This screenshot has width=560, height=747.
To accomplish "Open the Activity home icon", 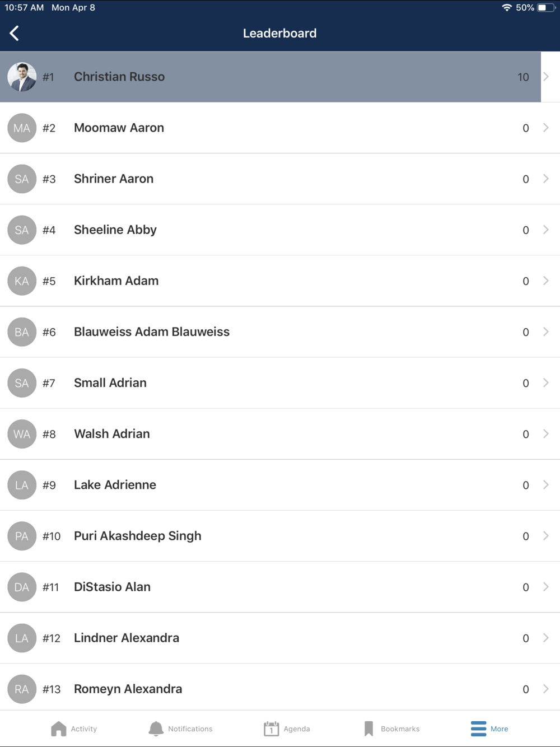I will (58, 729).
